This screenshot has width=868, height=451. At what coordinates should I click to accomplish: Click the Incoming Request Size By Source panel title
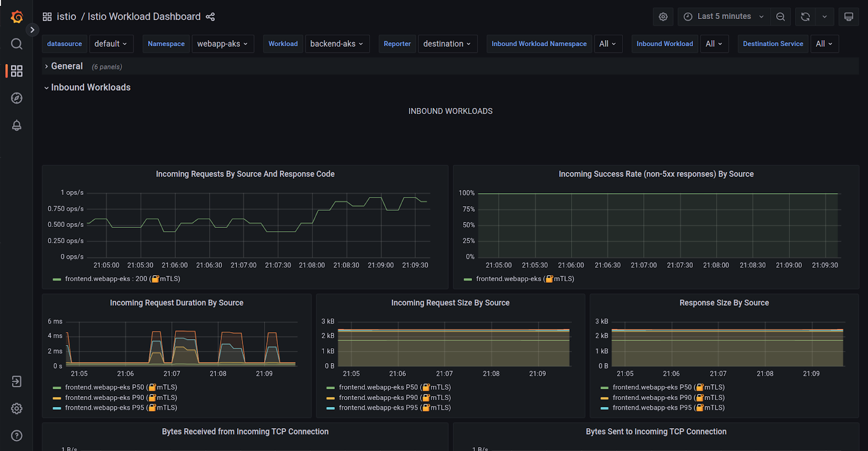pyautogui.click(x=450, y=303)
